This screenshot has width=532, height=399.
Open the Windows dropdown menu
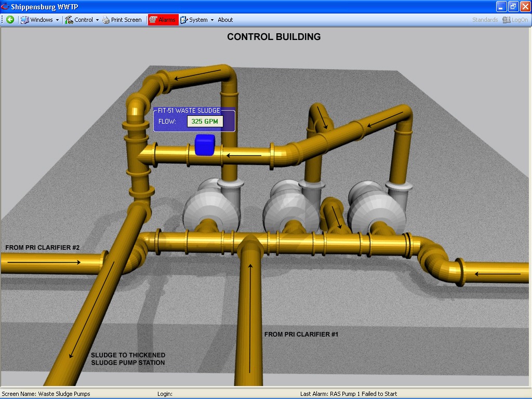tap(40, 20)
